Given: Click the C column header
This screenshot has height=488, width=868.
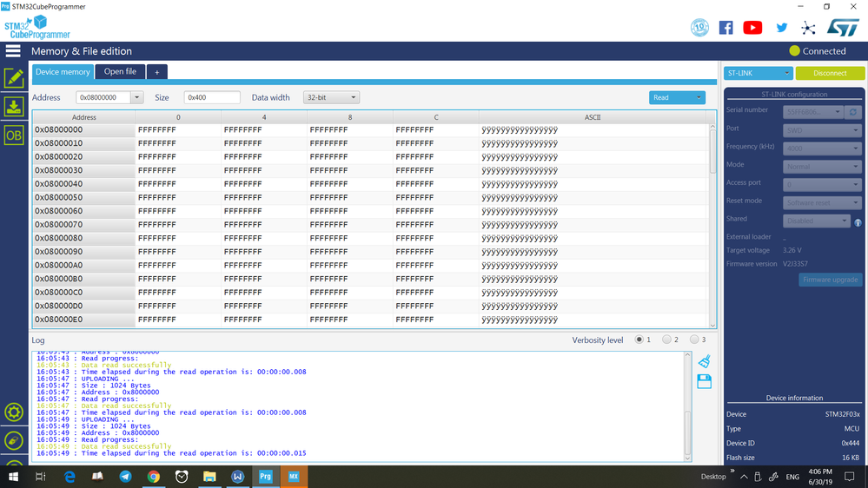Looking at the screenshot, I should point(435,117).
